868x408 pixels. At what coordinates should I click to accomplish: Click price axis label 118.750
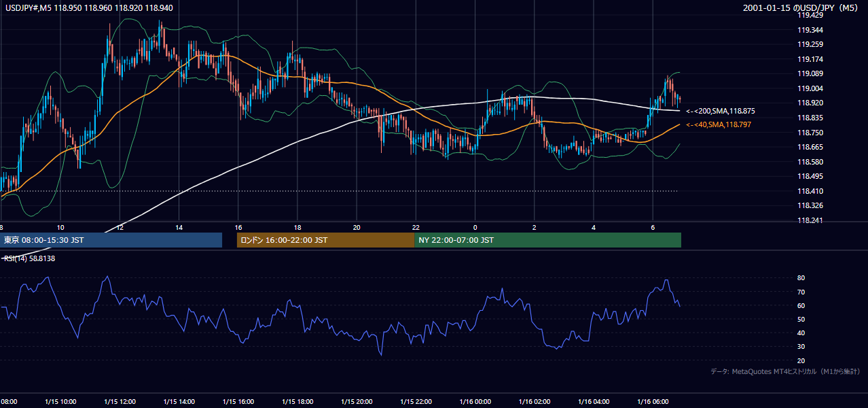pos(811,133)
